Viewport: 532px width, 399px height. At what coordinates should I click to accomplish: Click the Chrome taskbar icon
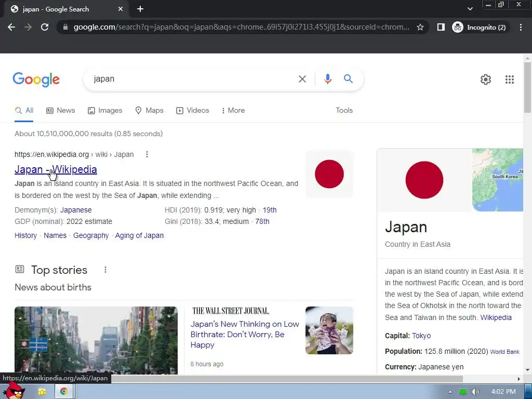click(63, 392)
